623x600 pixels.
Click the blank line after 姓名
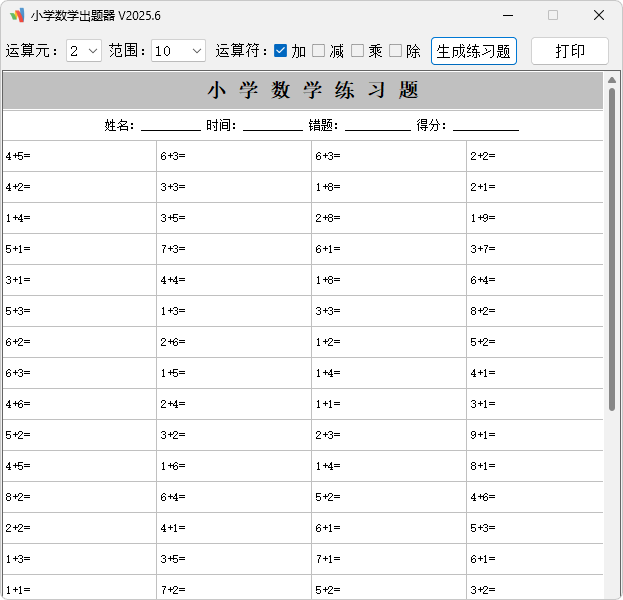(171, 126)
